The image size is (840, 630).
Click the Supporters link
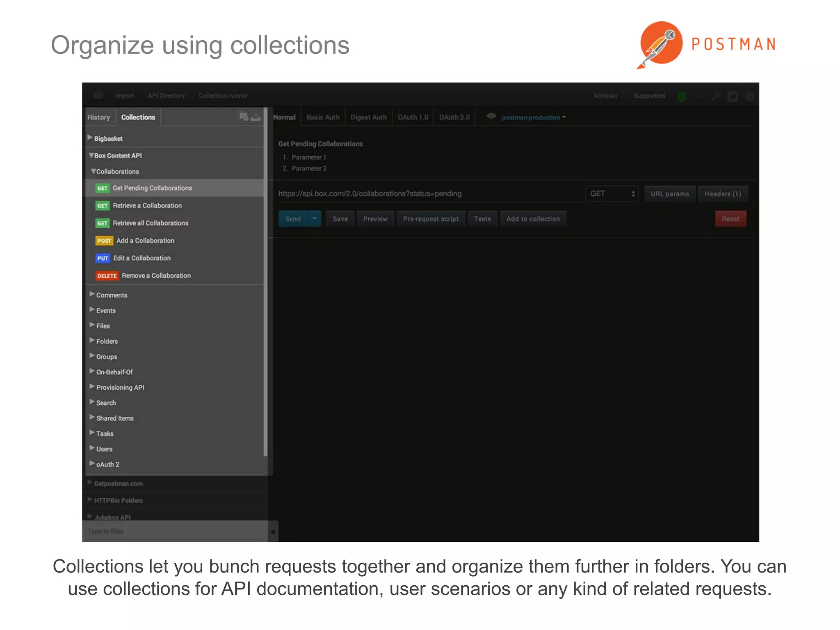(x=649, y=96)
